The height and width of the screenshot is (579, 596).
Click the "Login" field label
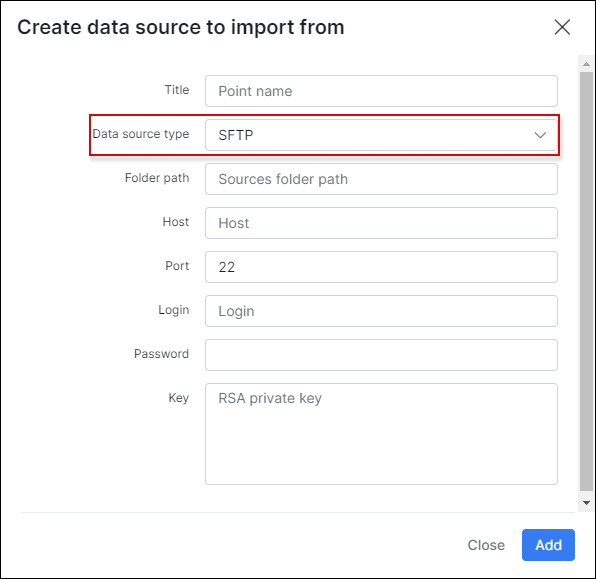[x=174, y=310]
